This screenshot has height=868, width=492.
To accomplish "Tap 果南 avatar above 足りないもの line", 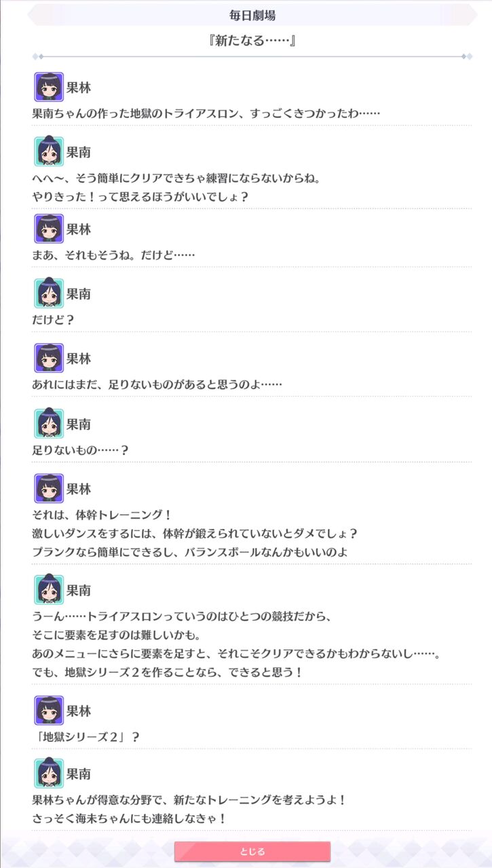I will (49, 424).
